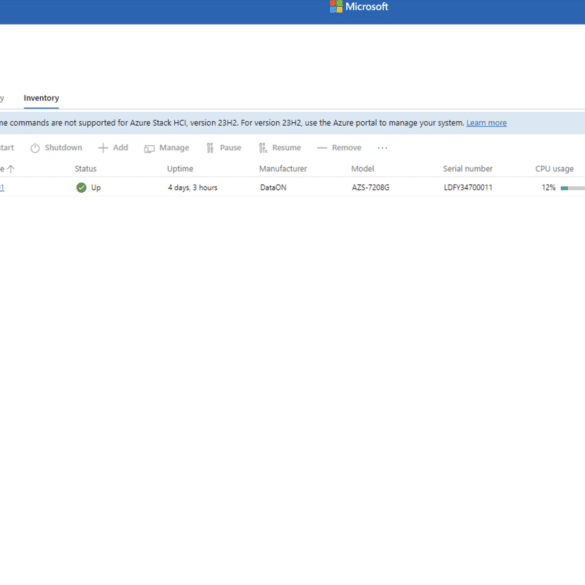Click the Manage icon
The image size is (585, 585).
tap(149, 149)
